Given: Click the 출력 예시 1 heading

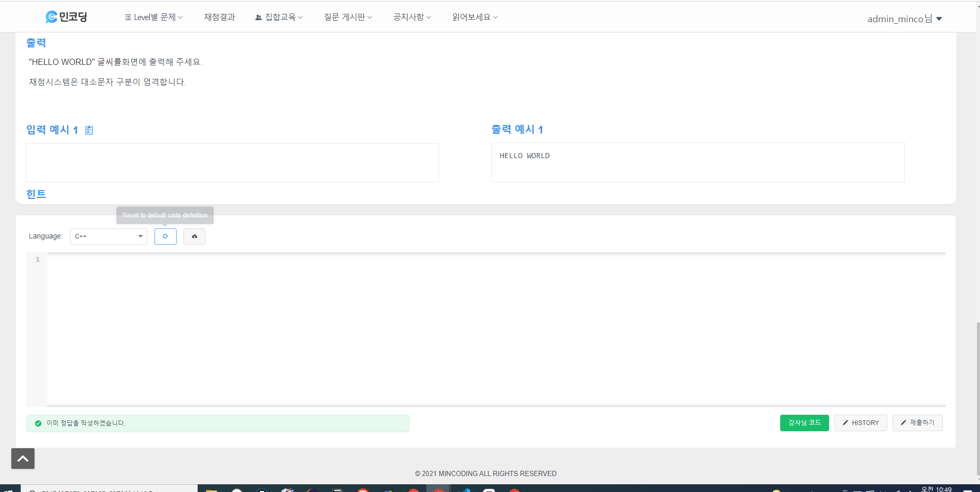Looking at the screenshot, I should 517,129.
